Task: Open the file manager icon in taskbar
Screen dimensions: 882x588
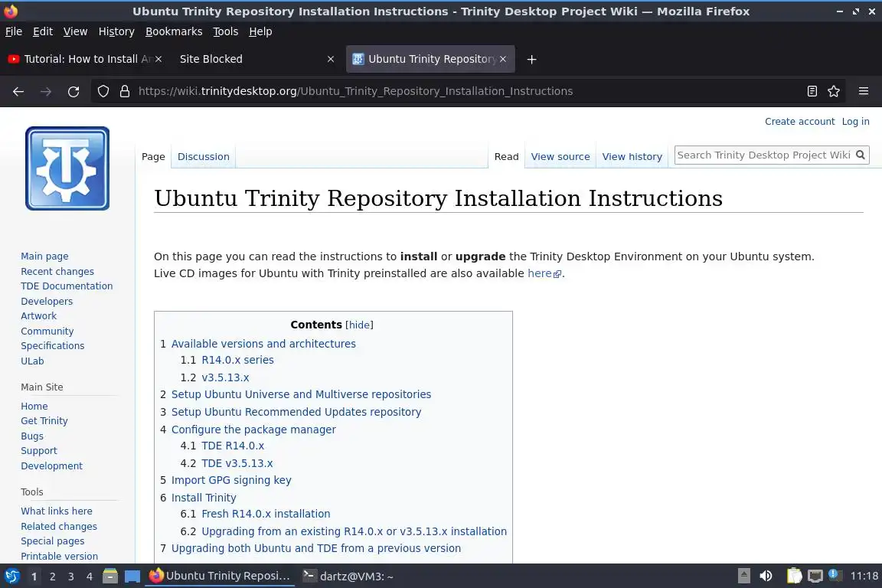Action: click(x=110, y=576)
